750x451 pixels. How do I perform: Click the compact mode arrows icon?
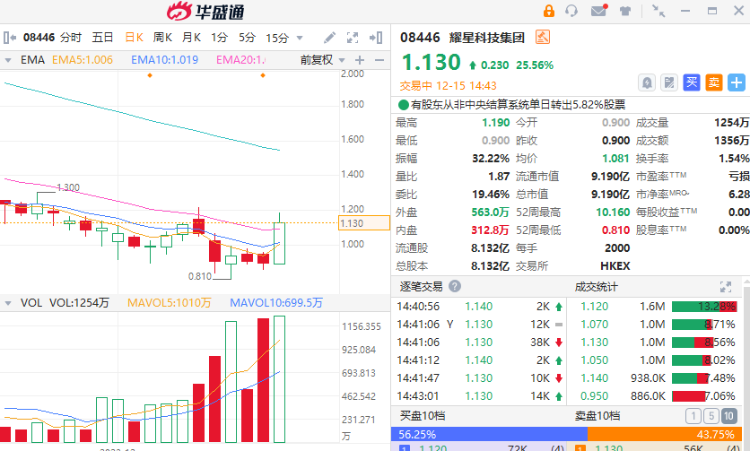[x=659, y=11]
